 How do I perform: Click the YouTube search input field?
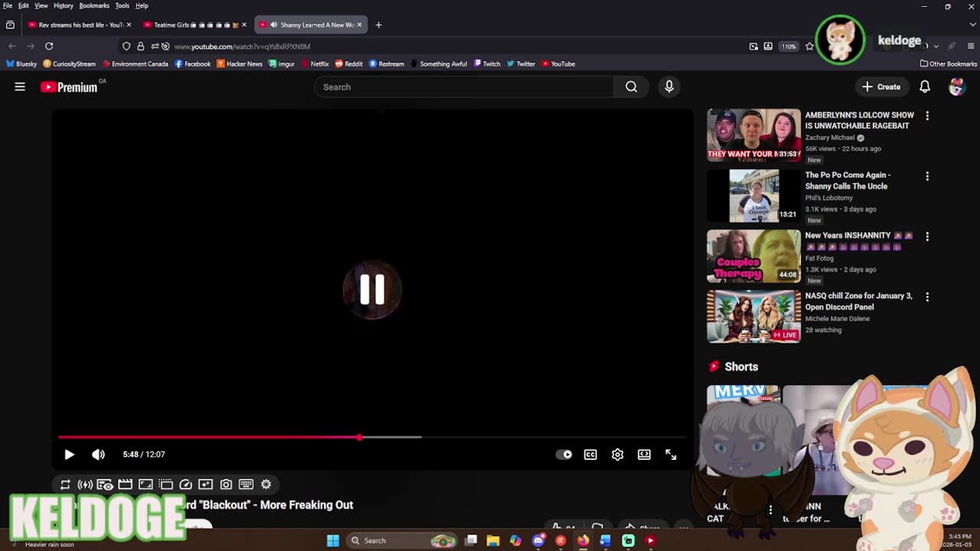click(464, 87)
